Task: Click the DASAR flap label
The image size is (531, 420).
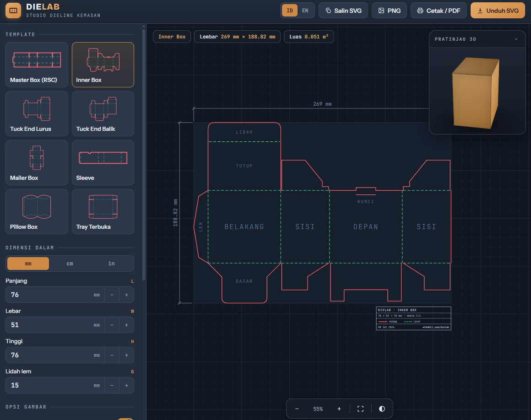Action: point(244,281)
